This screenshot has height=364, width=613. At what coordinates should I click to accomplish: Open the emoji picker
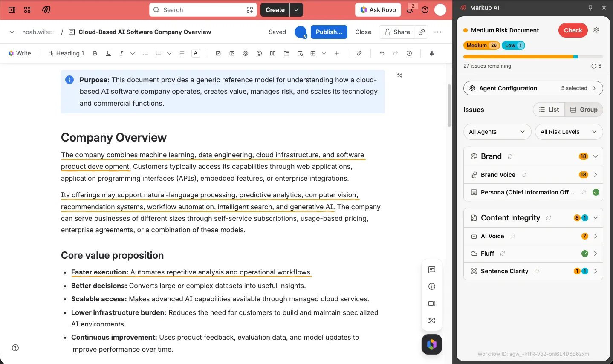coord(259,53)
